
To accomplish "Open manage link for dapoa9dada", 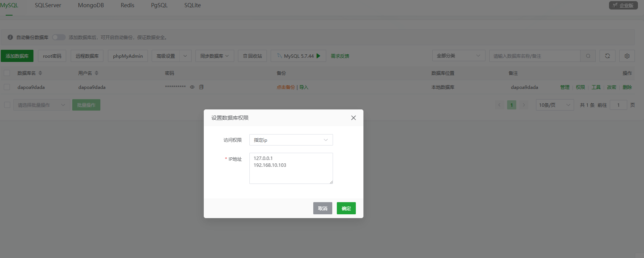I will (565, 87).
